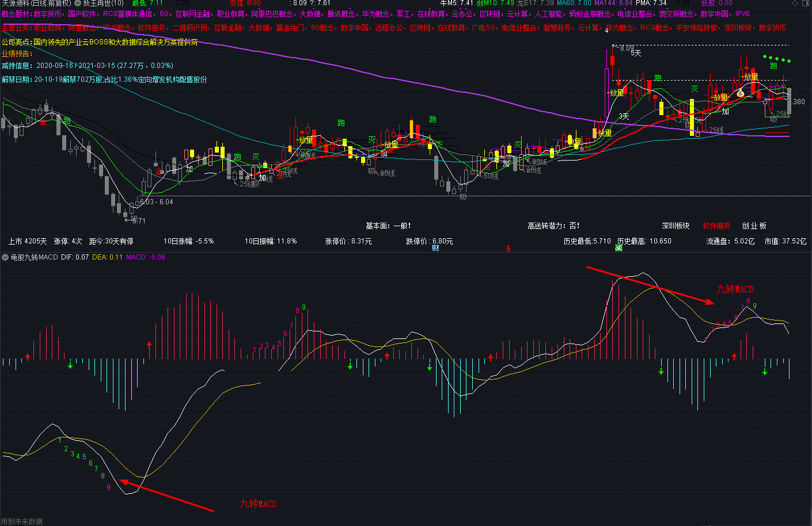The height and width of the screenshot is (526, 812).
Task: Click the green 减 marker under the chart
Action: (619, 248)
